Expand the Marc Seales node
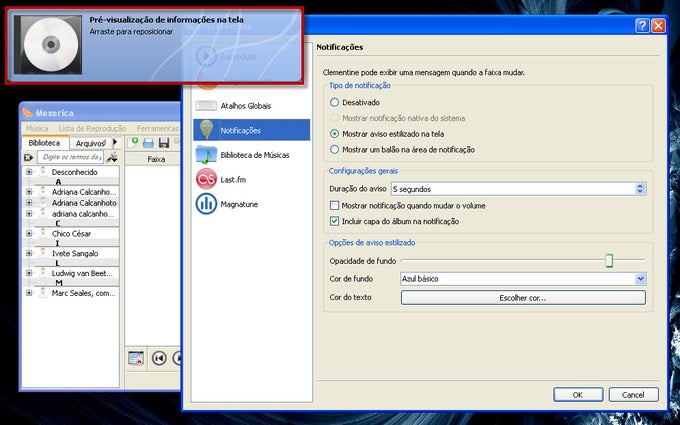680x425 pixels. point(29,293)
